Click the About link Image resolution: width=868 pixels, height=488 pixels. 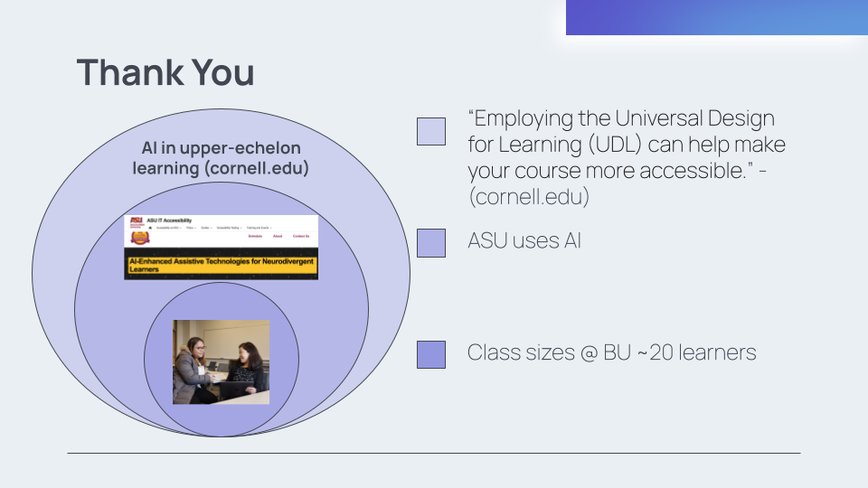[x=278, y=236]
